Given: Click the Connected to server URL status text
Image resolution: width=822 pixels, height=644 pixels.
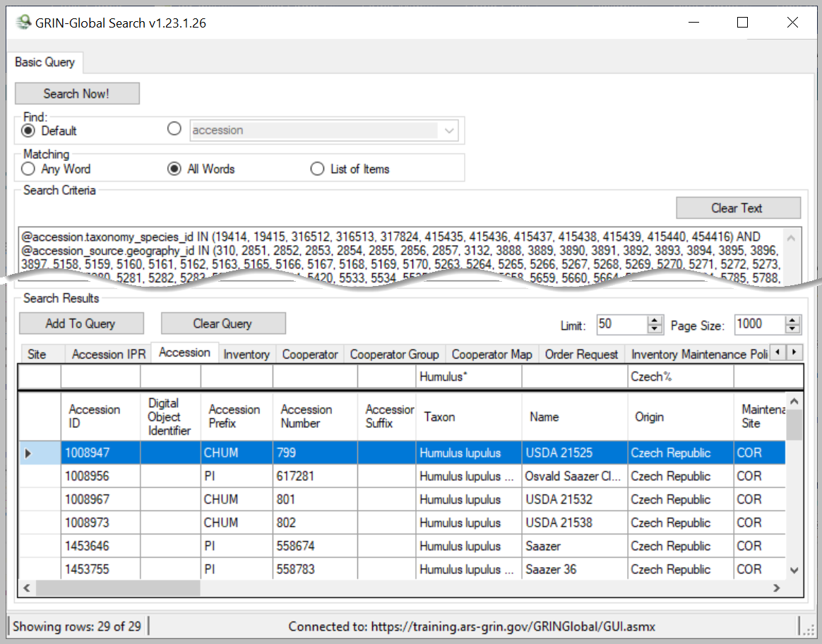Looking at the screenshot, I should pos(472,626).
